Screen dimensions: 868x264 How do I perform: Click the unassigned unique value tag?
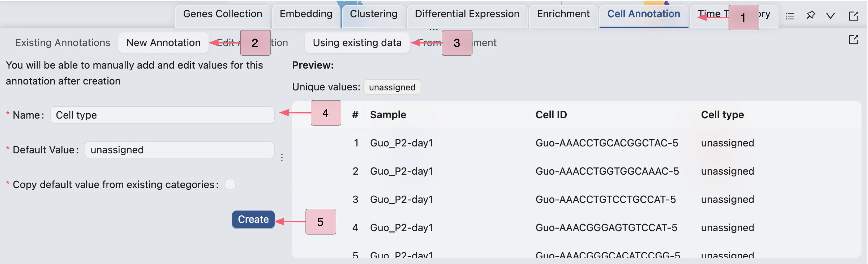[392, 88]
